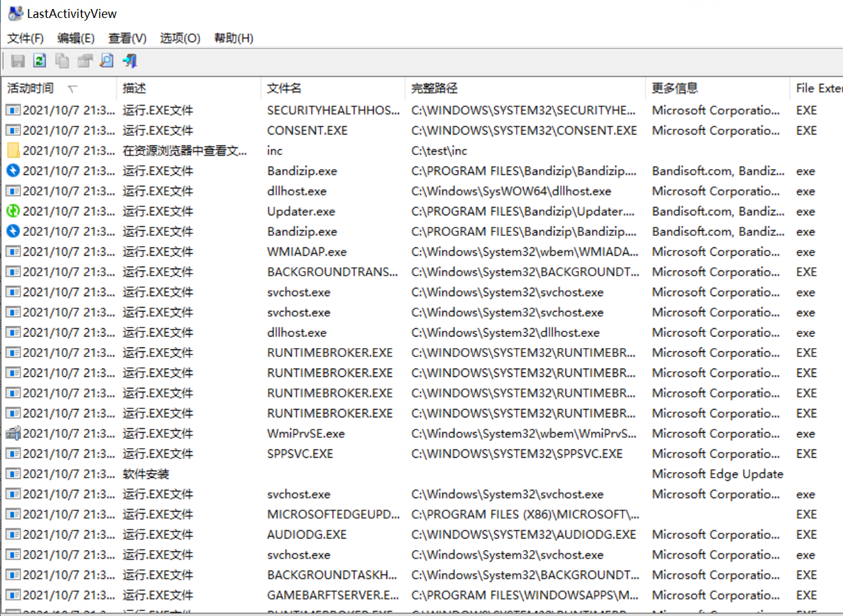Open the Properties toolbar icon
843x616 pixels.
tap(85, 61)
